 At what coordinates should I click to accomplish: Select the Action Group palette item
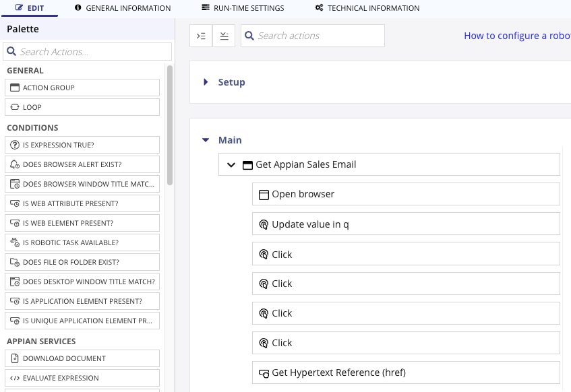[x=82, y=88]
